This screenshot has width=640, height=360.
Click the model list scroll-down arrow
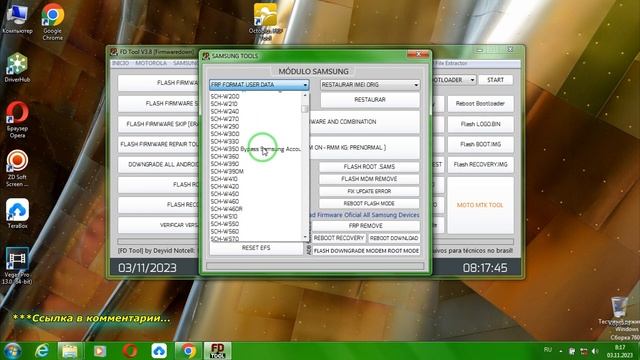click(x=305, y=237)
